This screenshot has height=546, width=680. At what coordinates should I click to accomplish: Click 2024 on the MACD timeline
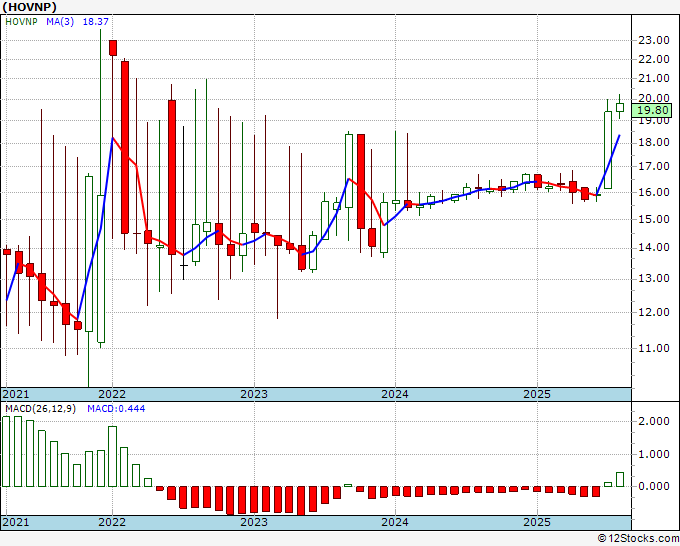coord(395,522)
